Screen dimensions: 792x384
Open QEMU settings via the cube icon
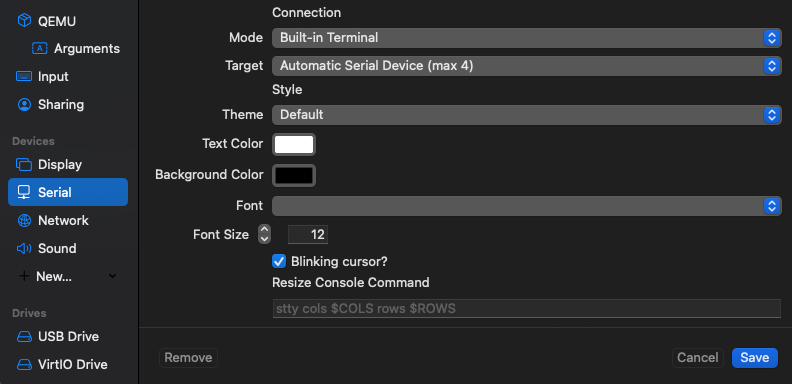(x=24, y=20)
